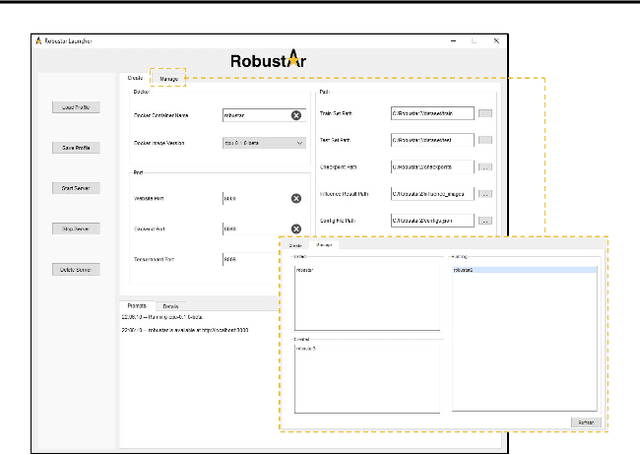Browse for the Test Set Path

(485, 140)
